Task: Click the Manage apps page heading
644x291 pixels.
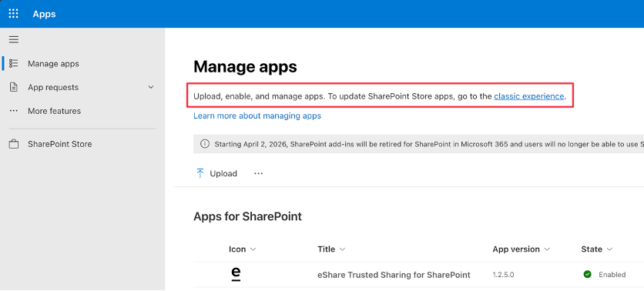Action: pos(245,67)
